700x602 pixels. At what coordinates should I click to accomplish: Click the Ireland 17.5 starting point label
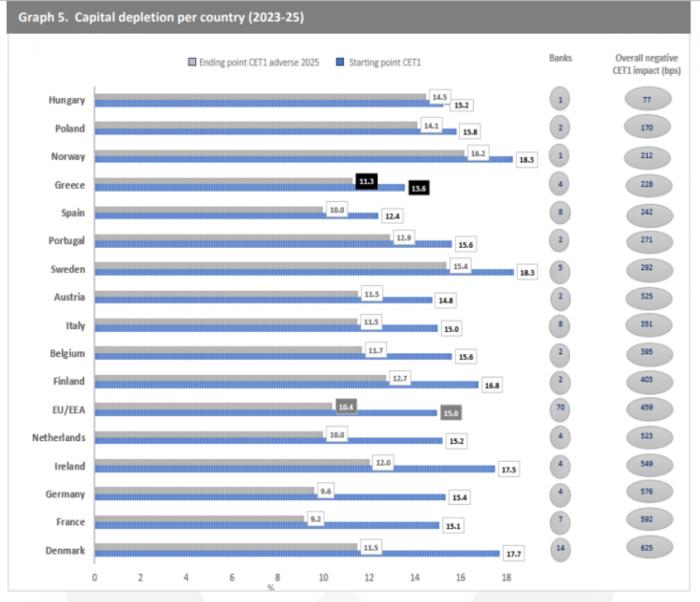pos(509,468)
